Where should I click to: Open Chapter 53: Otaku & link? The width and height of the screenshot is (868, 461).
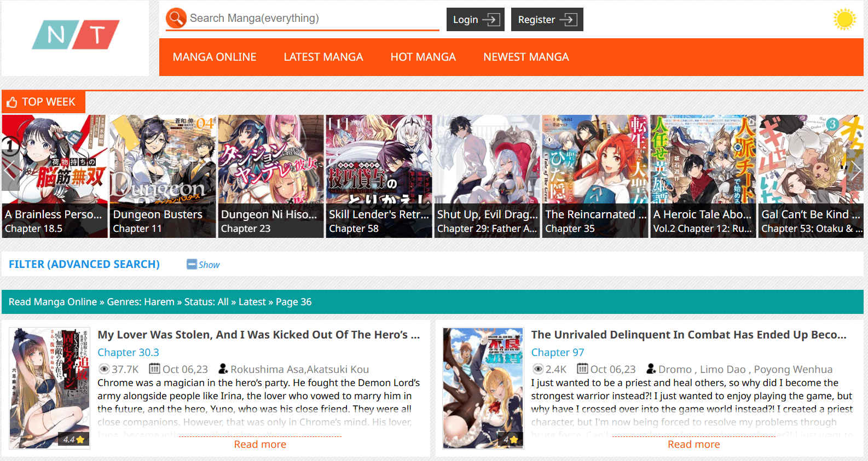coord(812,229)
